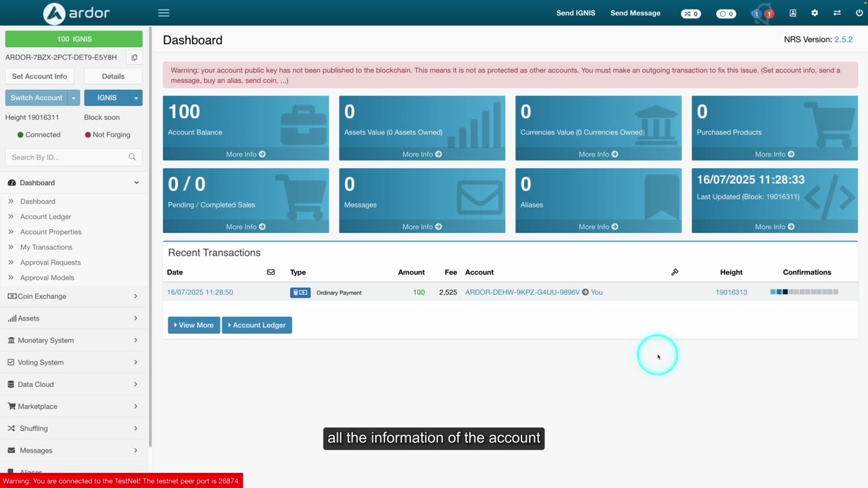Click the Switch Account button
Screen dimensions: 868x488
pyautogui.click(x=37, y=98)
